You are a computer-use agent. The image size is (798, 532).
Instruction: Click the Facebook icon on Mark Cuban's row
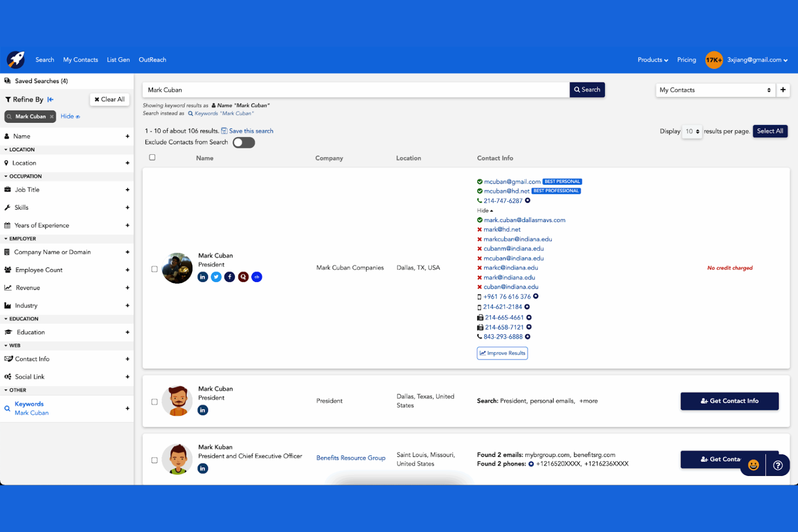click(x=230, y=277)
